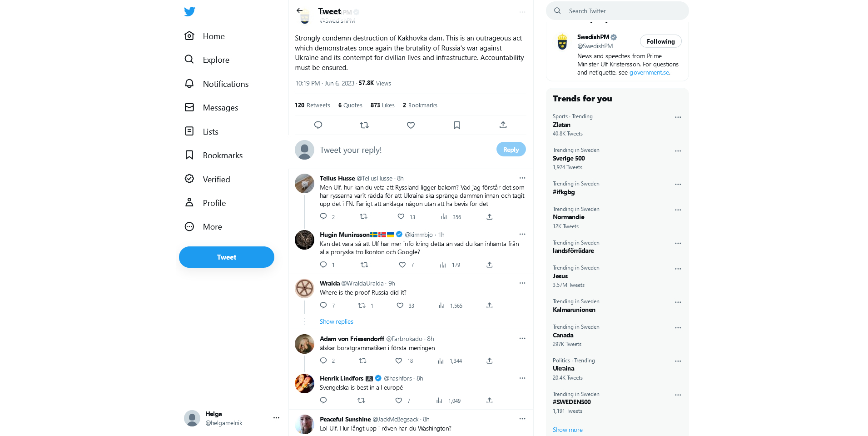Image resolution: width=868 pixels, height=436 pixels.
Task: Open Bookmarks in the sidebar
Action: (x=223, y=155)
